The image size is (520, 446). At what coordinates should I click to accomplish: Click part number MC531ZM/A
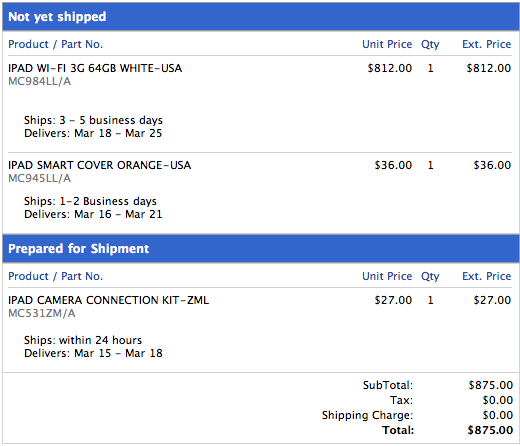coord(42,313)
